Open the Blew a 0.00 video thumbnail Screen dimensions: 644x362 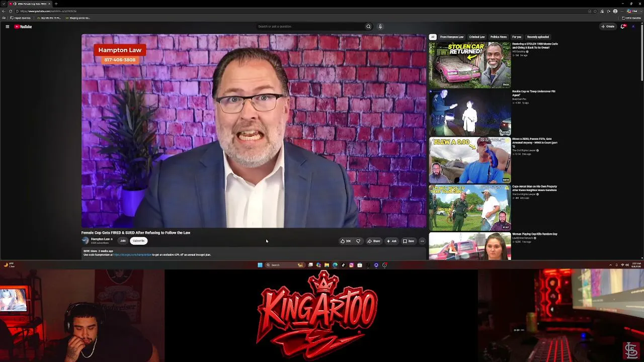[470, 160]
